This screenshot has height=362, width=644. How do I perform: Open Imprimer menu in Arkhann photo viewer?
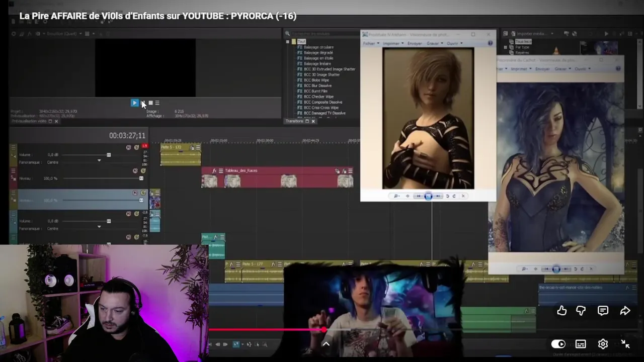[x=392, y=43]
